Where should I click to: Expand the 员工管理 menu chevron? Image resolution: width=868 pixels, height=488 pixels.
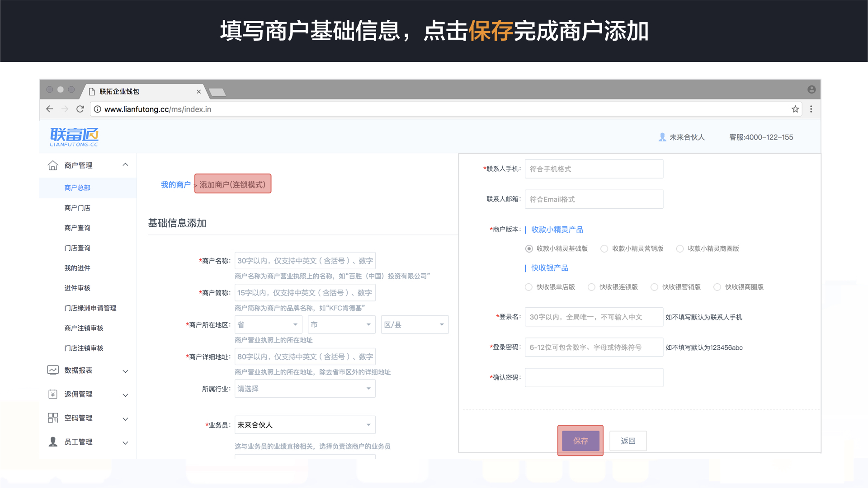tap(125, 443)
